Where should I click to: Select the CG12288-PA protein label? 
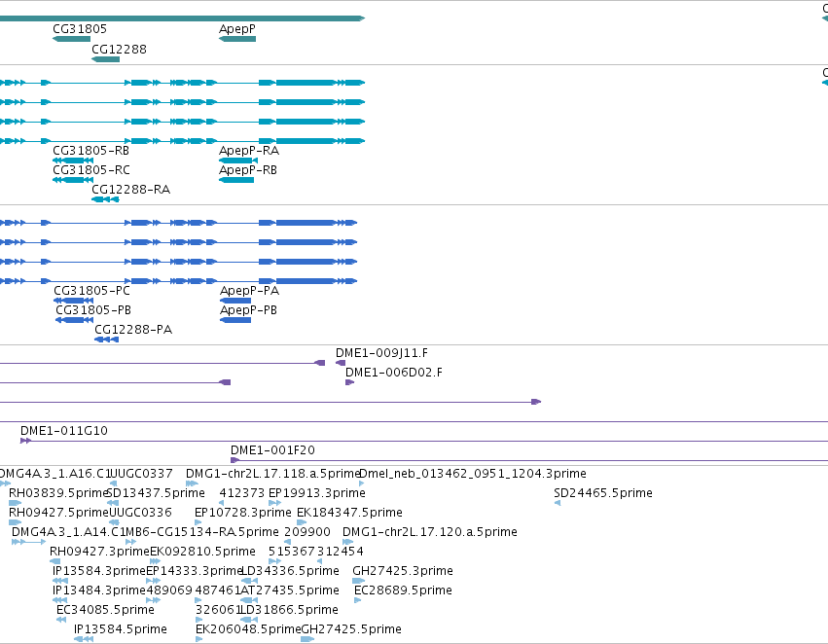133,330
